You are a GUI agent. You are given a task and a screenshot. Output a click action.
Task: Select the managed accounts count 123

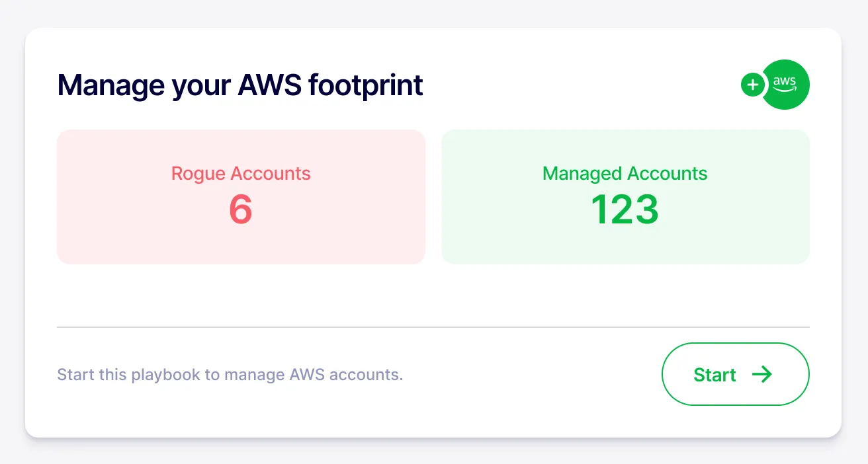coord(625,210)
